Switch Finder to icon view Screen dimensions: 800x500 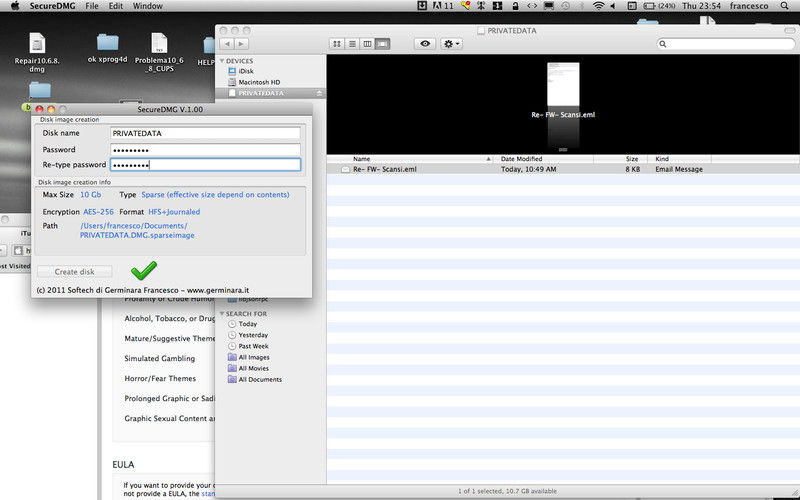point(337,44)
